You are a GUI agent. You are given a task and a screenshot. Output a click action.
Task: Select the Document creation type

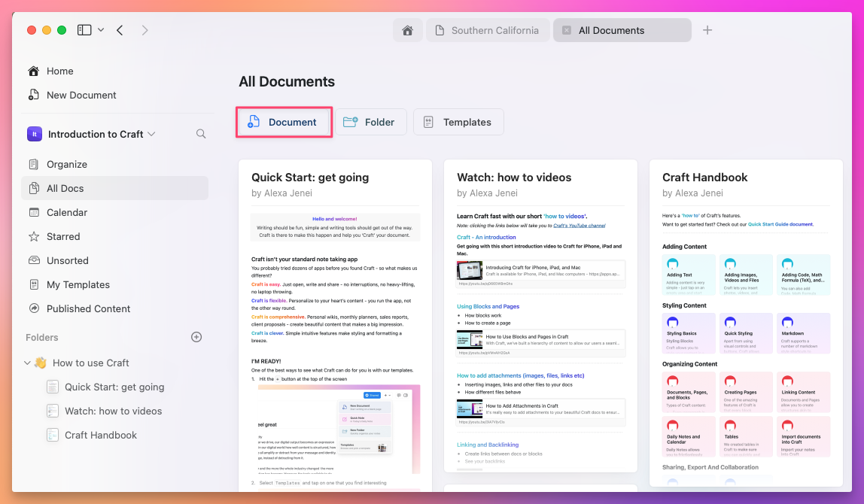click(284, 121)
